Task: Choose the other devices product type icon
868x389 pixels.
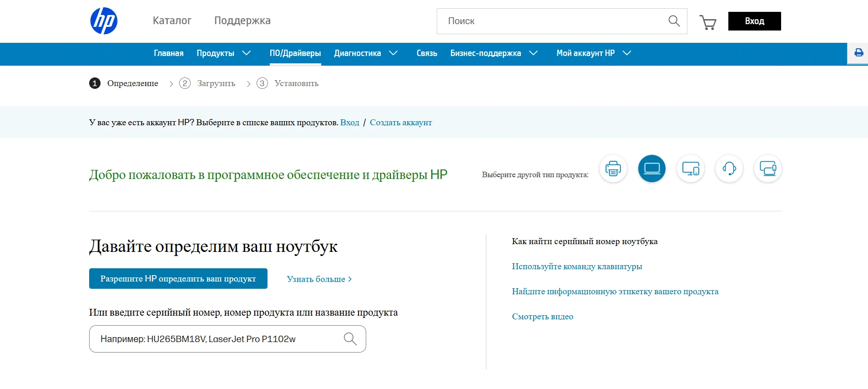Action: tap(767, 169)
